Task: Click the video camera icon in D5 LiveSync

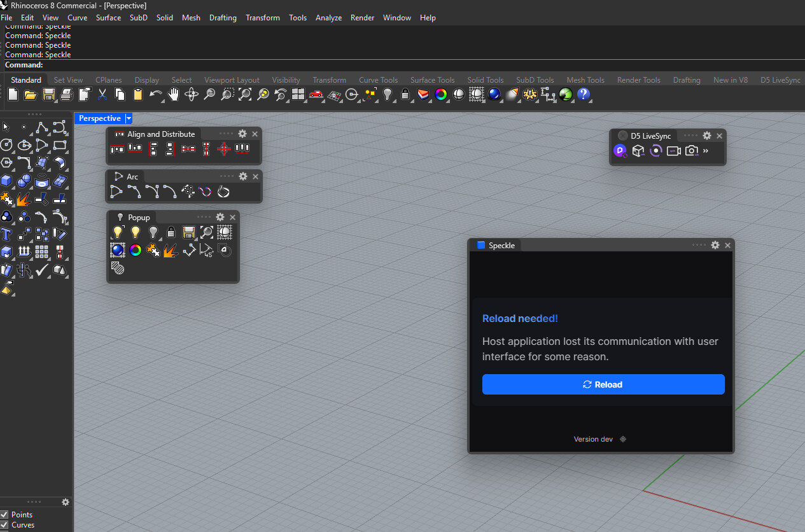Action: pyautogui.click(x=674, y=151)
